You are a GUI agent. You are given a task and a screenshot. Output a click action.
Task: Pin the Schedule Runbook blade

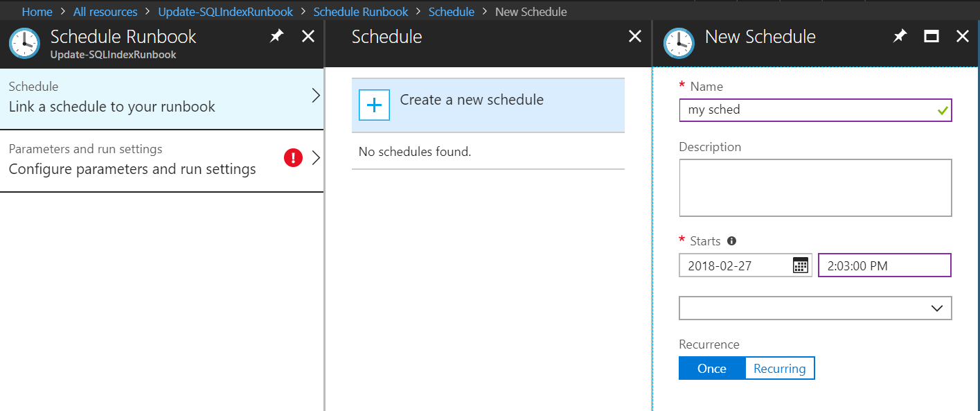276,36
